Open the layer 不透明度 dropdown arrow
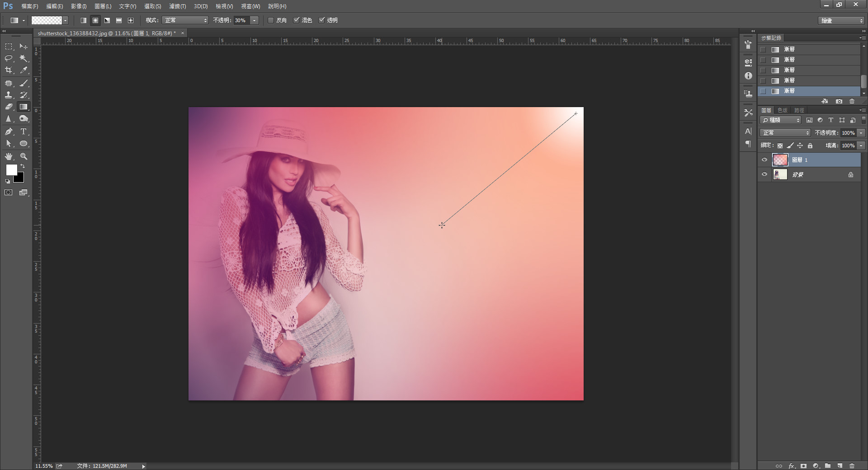868x470 pixels. pos(861,133)
